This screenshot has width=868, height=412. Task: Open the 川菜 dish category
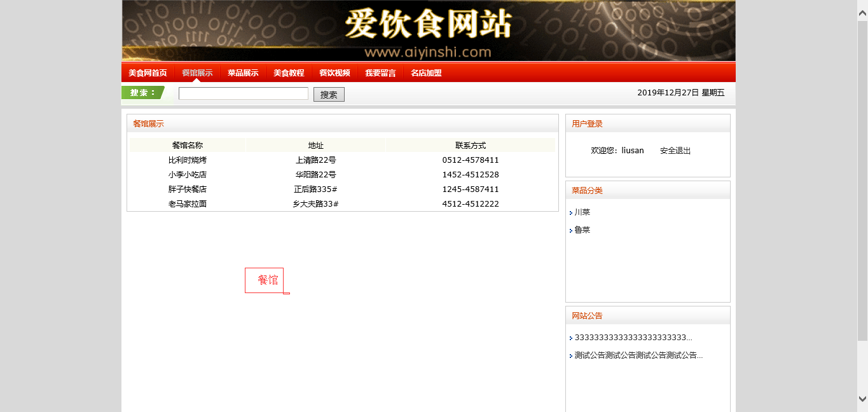(582, 212)
